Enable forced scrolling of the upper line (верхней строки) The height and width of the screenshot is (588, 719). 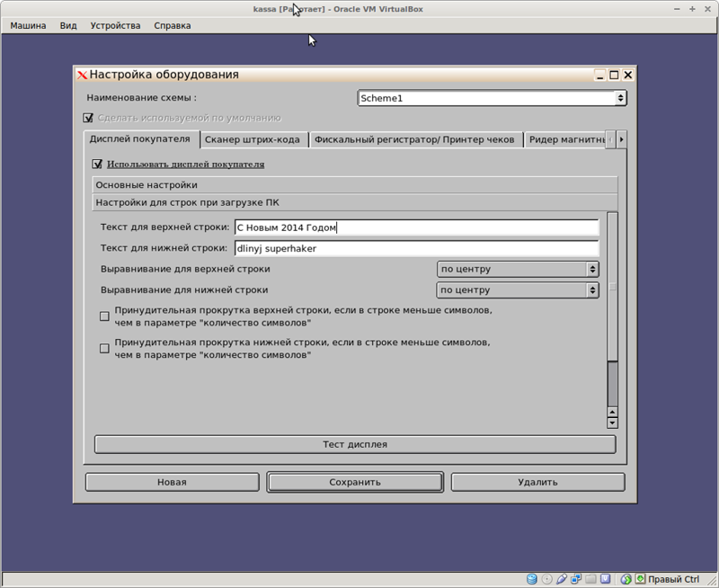[x=104, y=316]
